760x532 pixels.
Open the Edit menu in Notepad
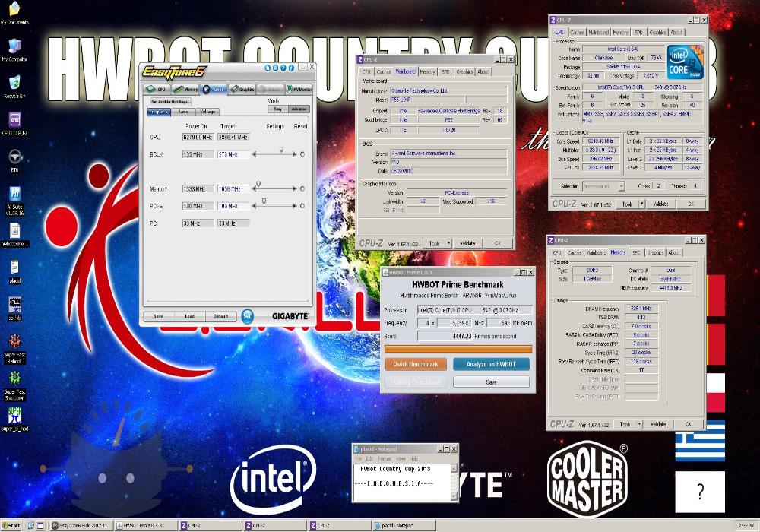point(370,458)
